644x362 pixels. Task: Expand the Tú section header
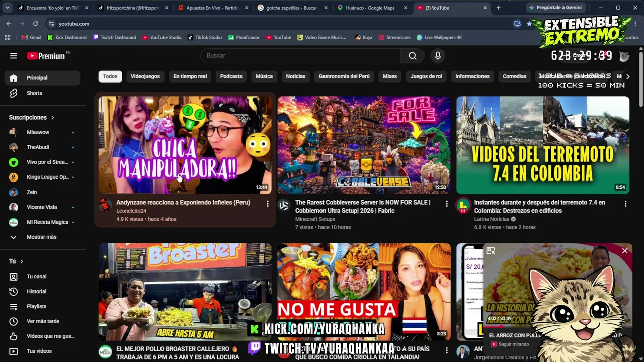click(16, 261)
